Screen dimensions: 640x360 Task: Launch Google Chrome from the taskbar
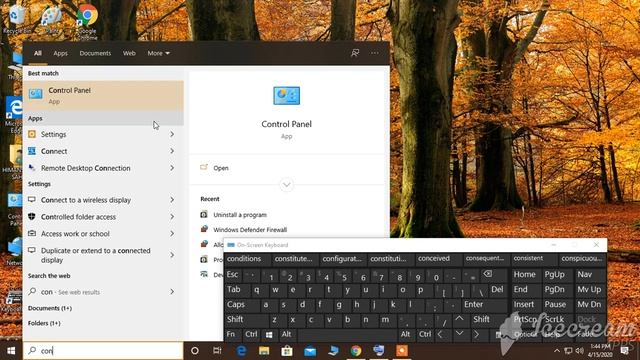[x=356, y=351]
